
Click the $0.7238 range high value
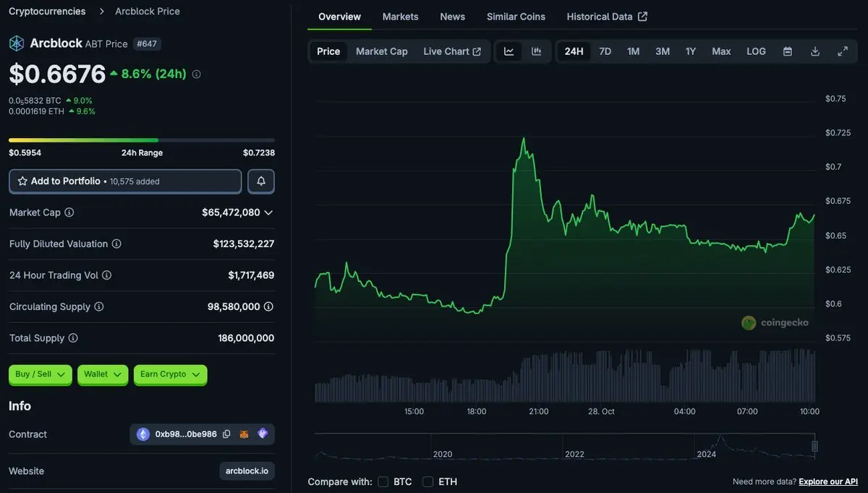coord(259,153)
